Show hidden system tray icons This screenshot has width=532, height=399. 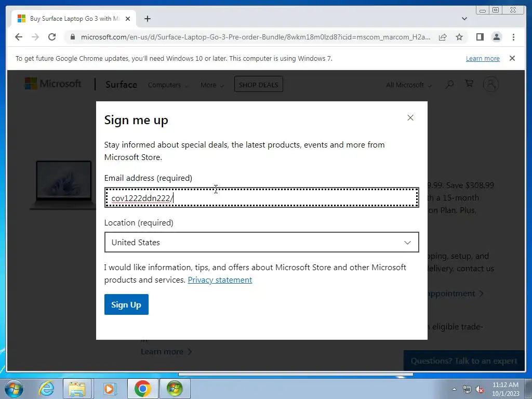454,389
